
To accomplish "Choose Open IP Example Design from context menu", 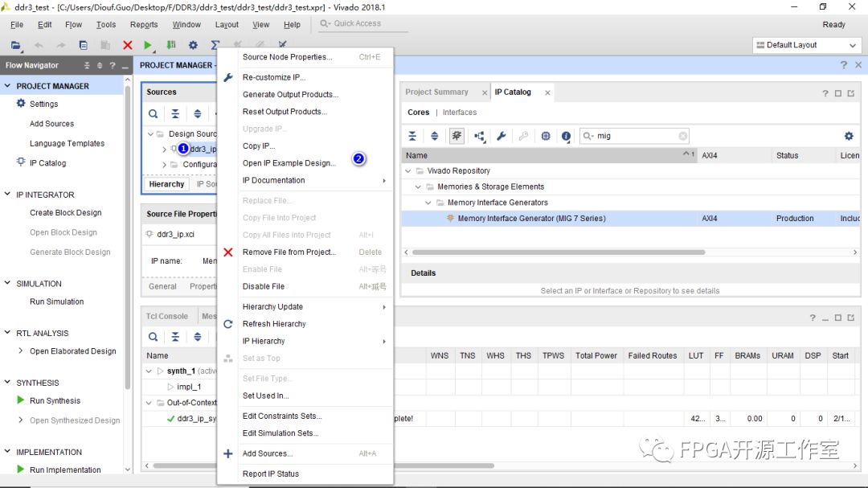I will coord(289,163).
